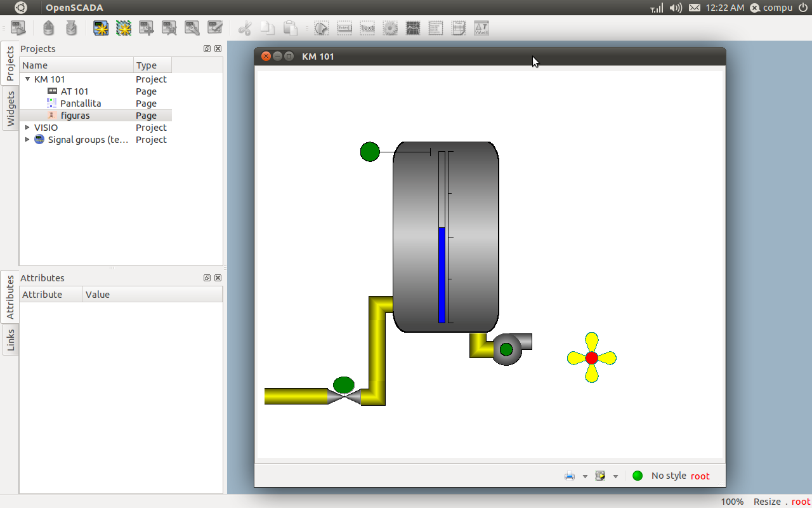812x508 pixels.
Task: Select the Diagram trend widget tool
Action: (413, 28)
